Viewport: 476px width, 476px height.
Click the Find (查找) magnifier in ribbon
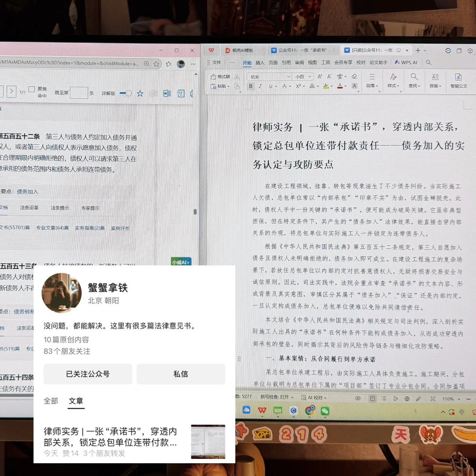pos(414,81)
